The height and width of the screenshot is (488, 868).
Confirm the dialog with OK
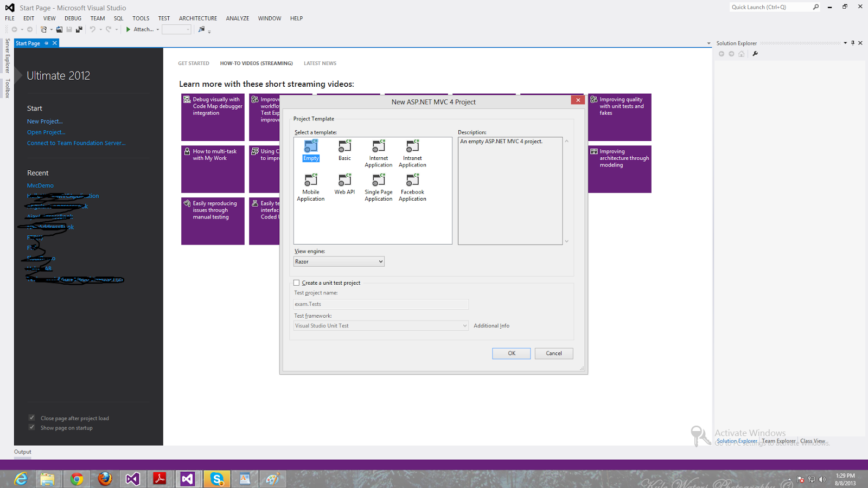point(512,353)
